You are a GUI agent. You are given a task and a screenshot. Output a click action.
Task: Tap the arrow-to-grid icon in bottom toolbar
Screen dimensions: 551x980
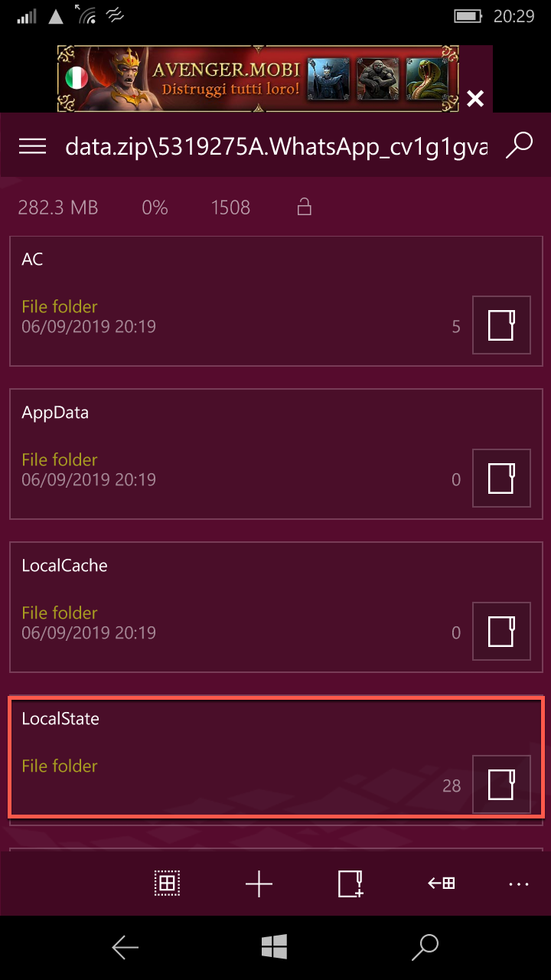pos(442,884)
